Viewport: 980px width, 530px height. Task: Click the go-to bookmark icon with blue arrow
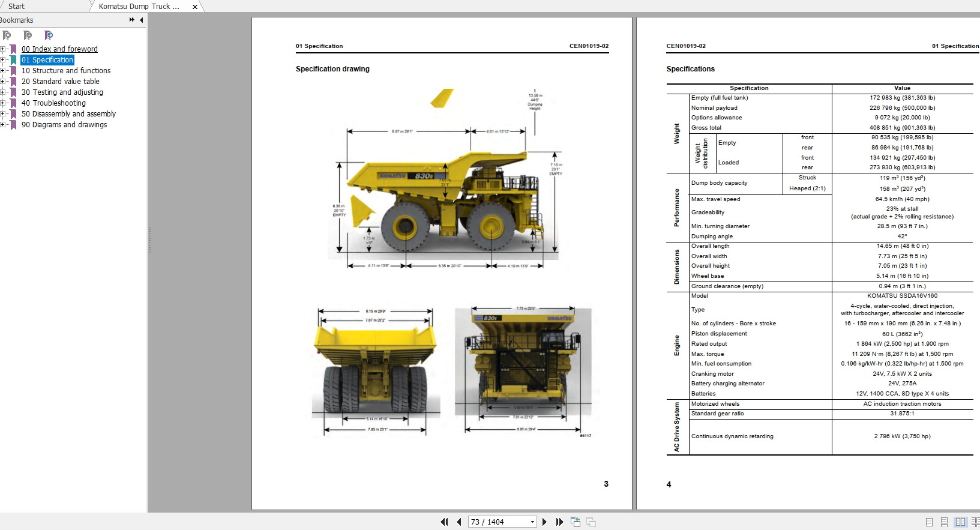(x=49, y=35)
